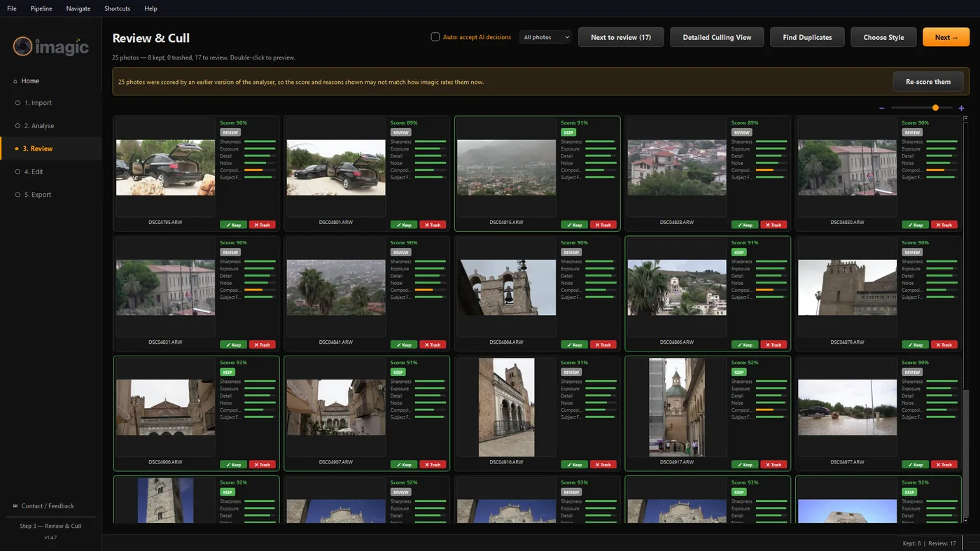Click the Re-score them button

click(928, 82)
